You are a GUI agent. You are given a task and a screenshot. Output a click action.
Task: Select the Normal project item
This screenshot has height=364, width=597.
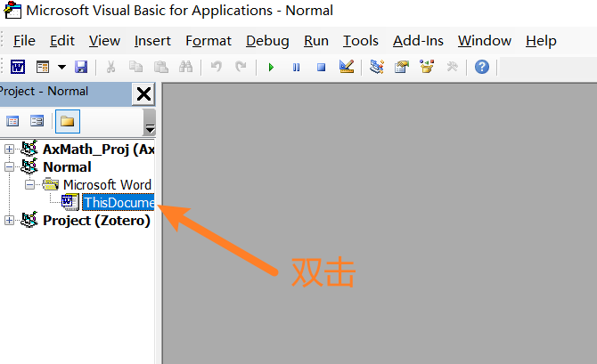[x=67, y=167]
